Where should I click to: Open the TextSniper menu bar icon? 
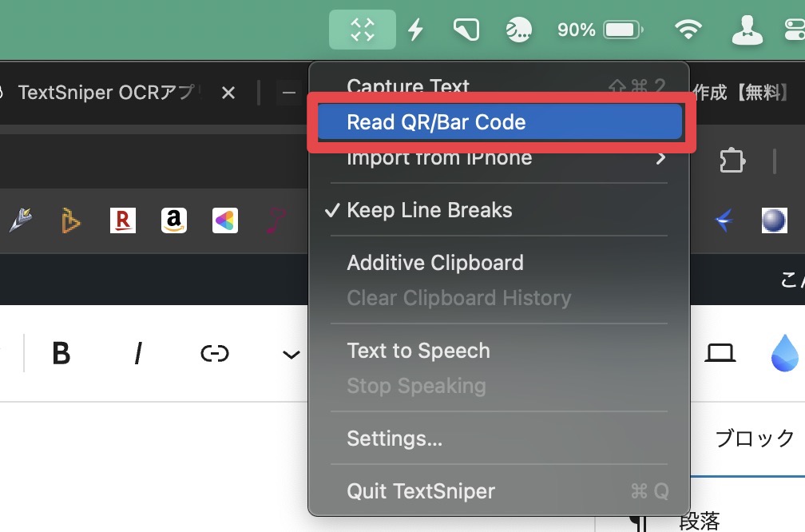point(362,30)
